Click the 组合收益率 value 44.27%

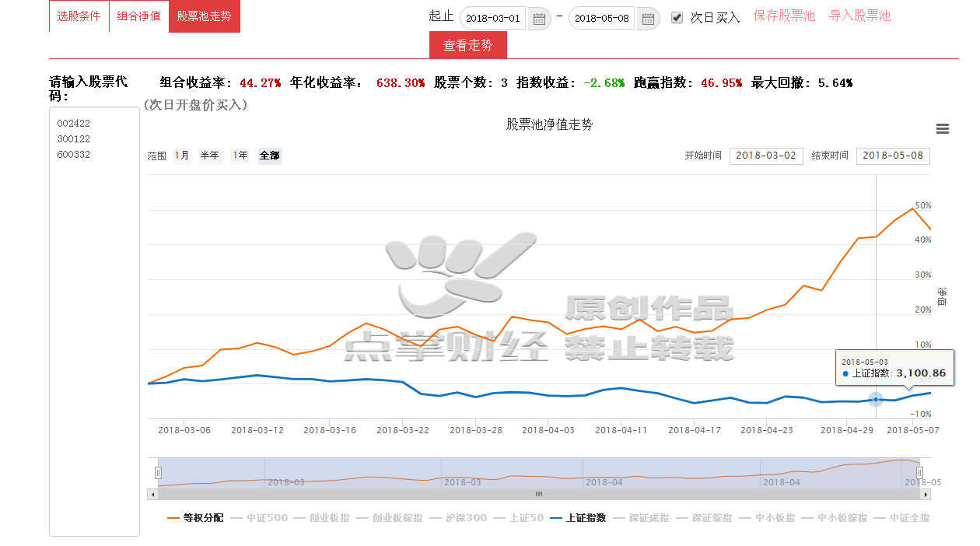pyautogui.click(x=260, y=82)
